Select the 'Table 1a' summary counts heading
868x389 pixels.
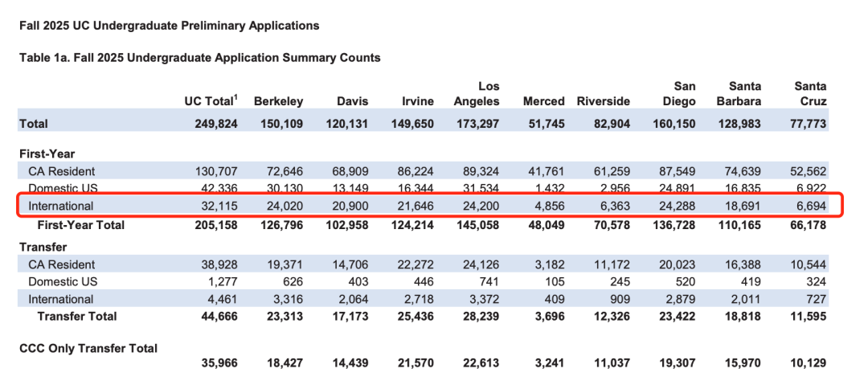[199, 58]
